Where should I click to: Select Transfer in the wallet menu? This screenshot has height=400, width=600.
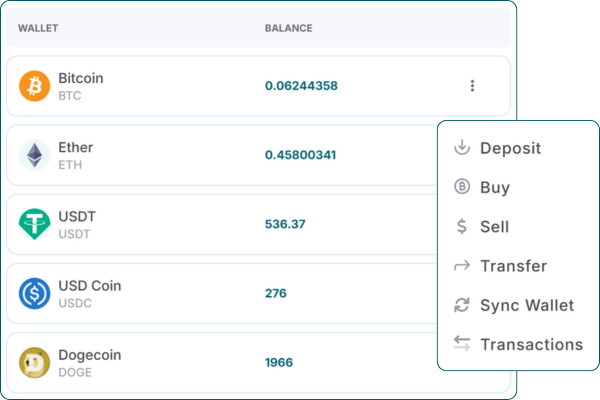[x=513, y=266]
